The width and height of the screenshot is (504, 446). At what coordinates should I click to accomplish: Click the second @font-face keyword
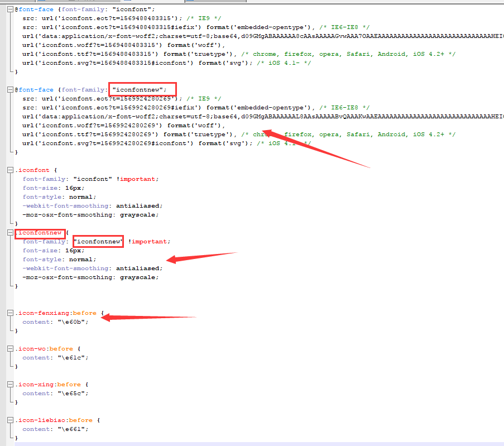34,90
